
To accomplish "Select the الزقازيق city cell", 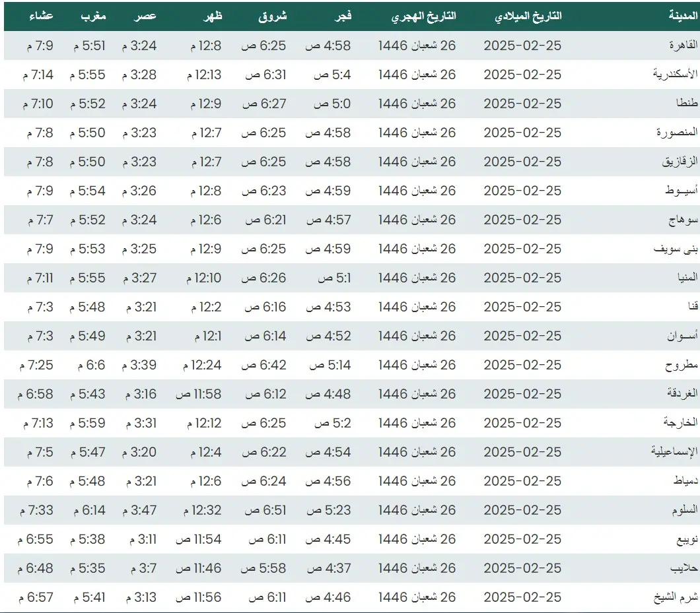I will (x=680, y=161).
